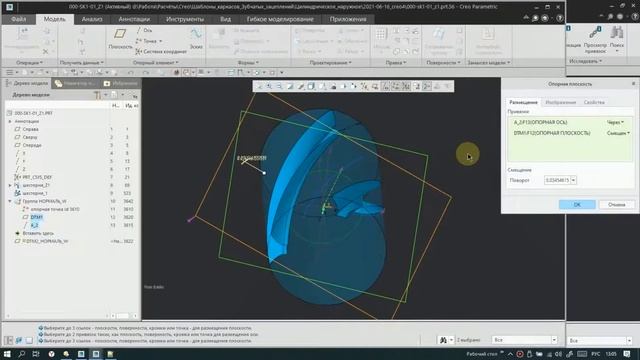The width and height of the screenshot is (640, 360).
Task: Click the hamburger menu icon in quick toolbar
Action: coord(9,73)
